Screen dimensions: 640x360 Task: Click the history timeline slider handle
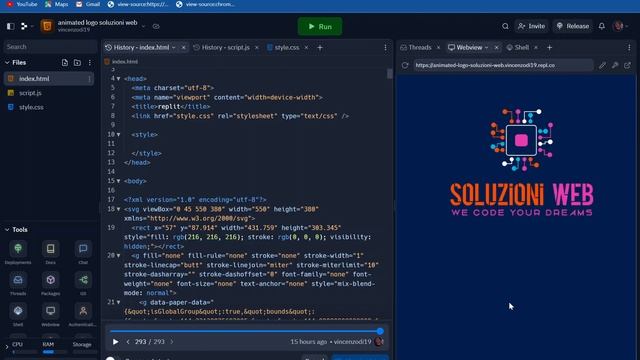pyautogui.click(x=380, y=331)
